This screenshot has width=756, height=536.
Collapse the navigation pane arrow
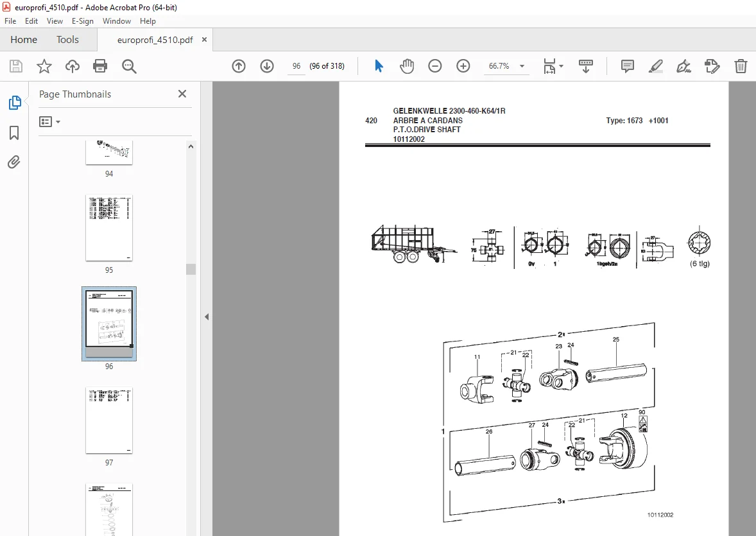tap(207, 317)
